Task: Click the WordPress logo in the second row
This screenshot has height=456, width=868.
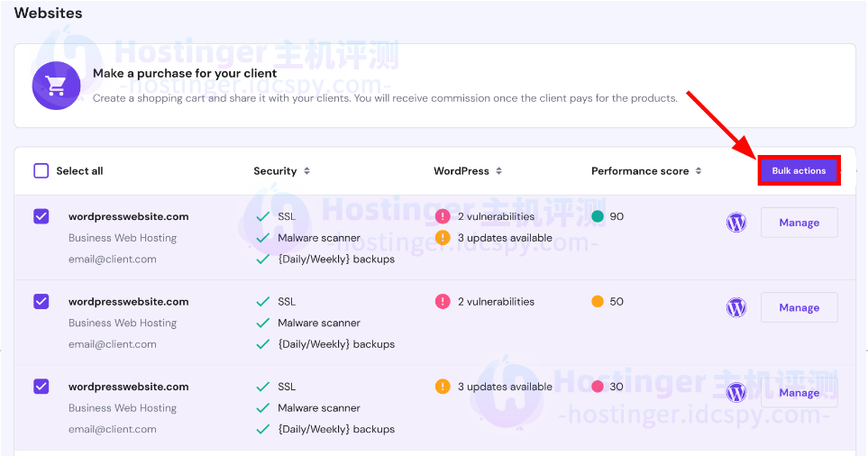Action: click(736, 307)
